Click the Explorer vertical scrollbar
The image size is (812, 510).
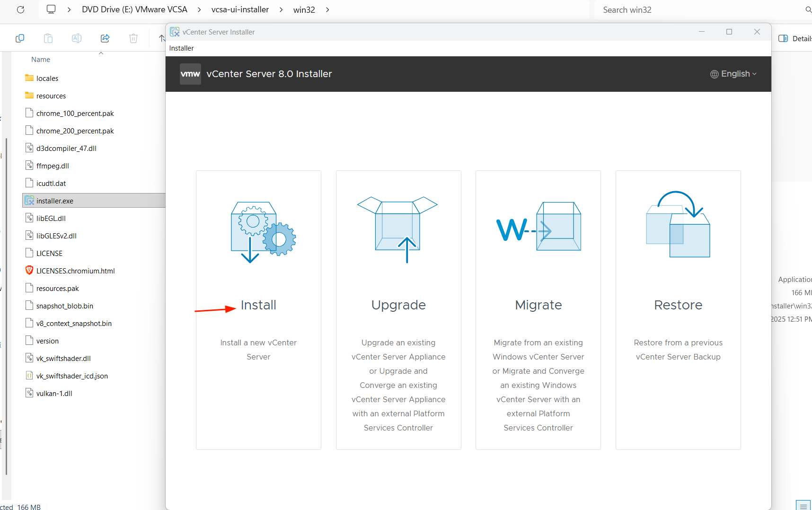pyautogui.click(x=6, y=306)
